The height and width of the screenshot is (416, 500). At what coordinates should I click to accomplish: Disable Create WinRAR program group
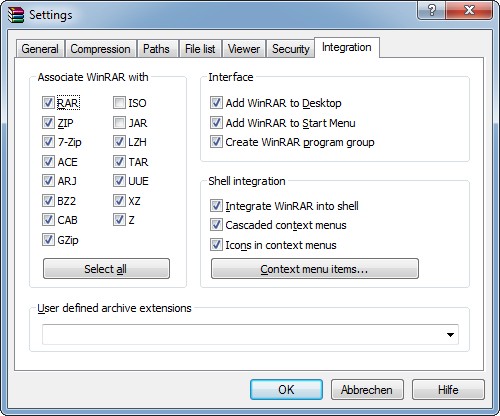coord(216,142)
